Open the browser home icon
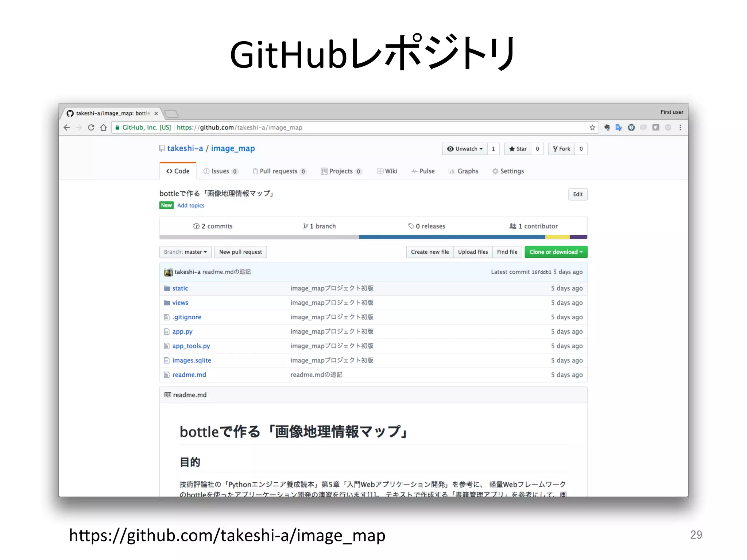Screen dimensions: 747x560 (x=104, y=128)
